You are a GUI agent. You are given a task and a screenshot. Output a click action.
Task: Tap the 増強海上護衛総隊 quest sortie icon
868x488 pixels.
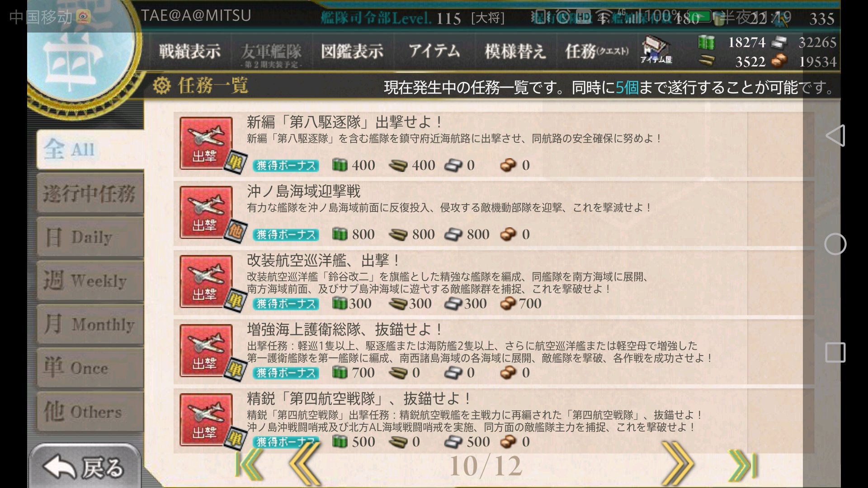coord(206,351)
